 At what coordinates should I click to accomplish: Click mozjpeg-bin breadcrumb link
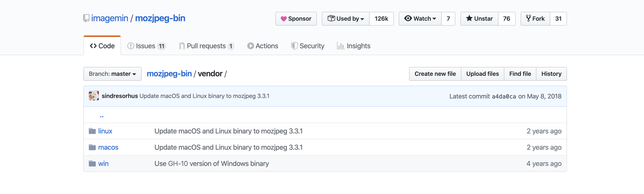[169, 74]
